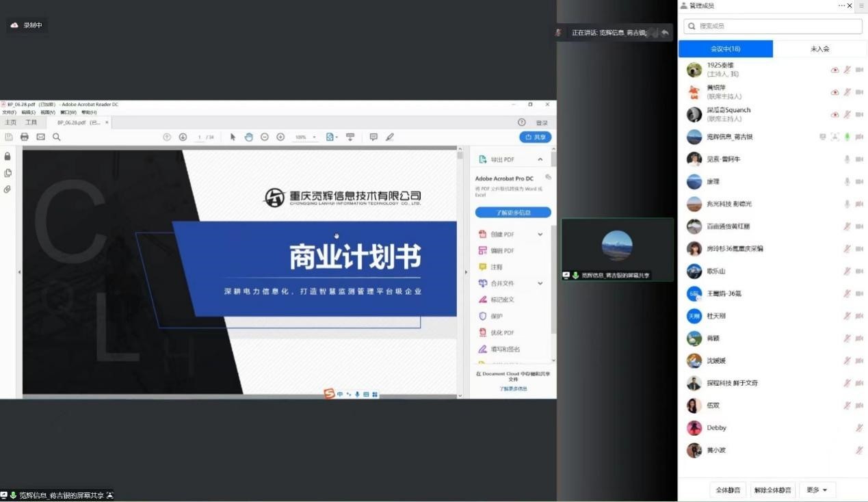
Task: Click the 解除全体静音 button
Action: [772, 490]
